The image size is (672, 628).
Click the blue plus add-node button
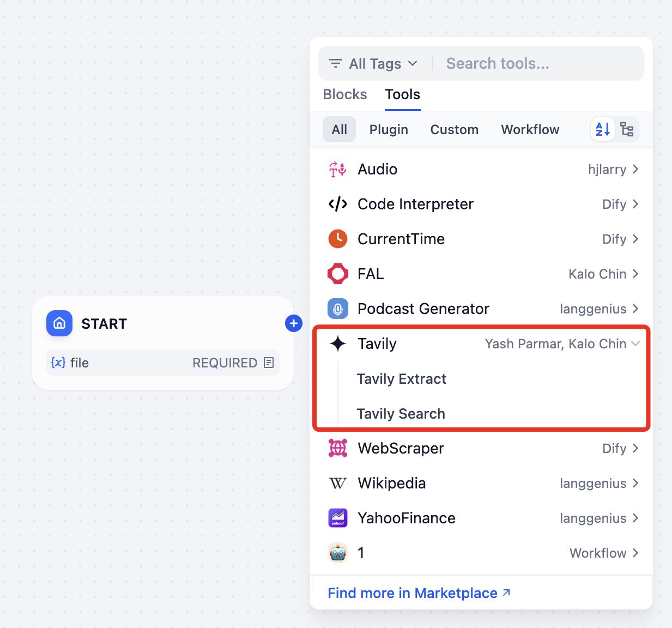tap(294, 323)
